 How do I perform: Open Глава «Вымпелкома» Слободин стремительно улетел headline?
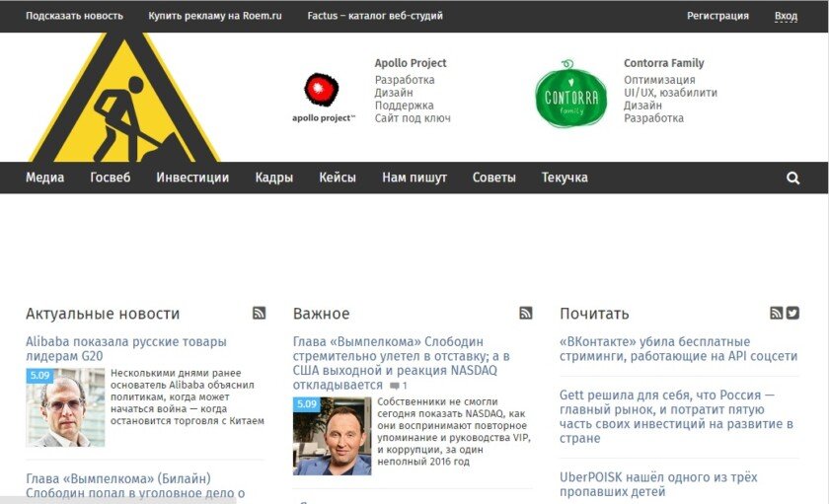click(401, 363)
